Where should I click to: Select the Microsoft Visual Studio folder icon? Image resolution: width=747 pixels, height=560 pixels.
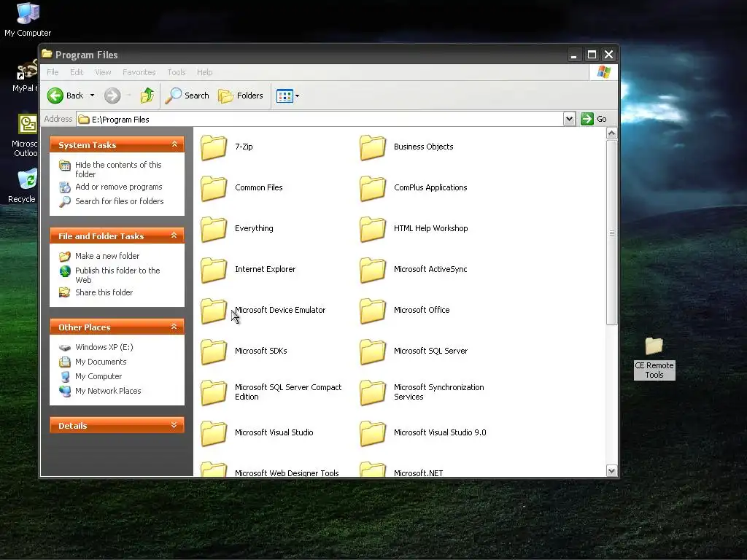[214, 433]
